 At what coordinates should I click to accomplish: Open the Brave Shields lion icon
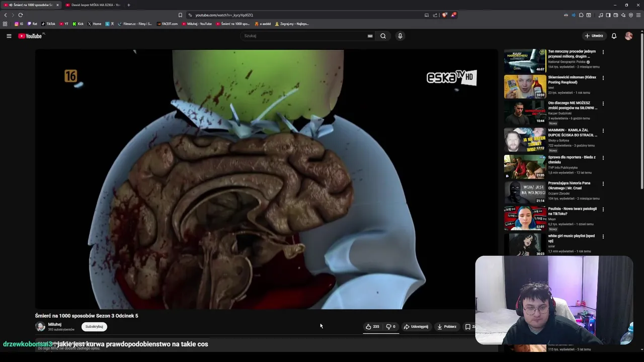pos(444,15)
